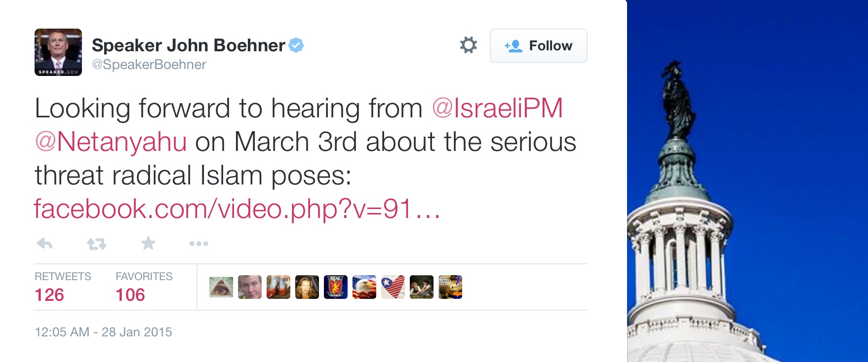
Task: Retweet this tweet
Action: (x=96, y=243)
